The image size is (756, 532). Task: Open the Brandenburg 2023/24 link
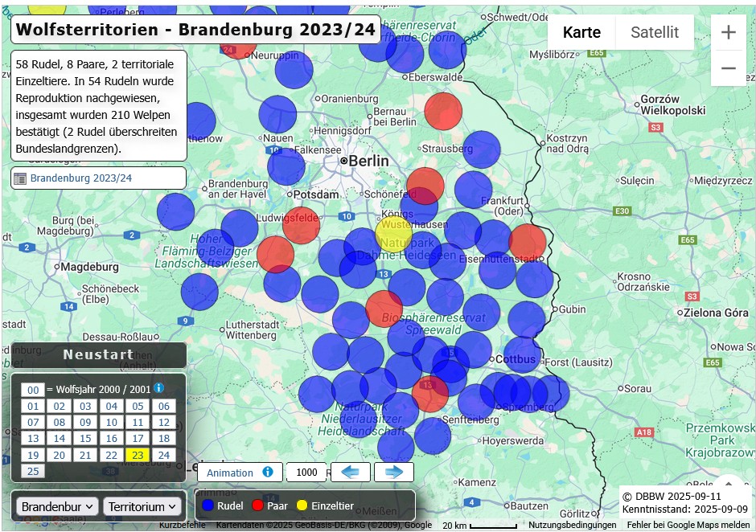pos(81,178)
